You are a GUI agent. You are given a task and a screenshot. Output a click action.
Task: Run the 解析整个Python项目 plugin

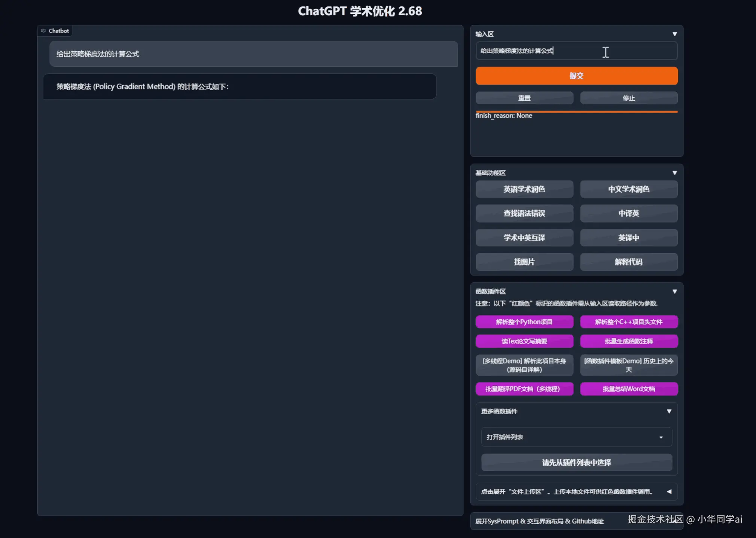[x=524, y=322]
